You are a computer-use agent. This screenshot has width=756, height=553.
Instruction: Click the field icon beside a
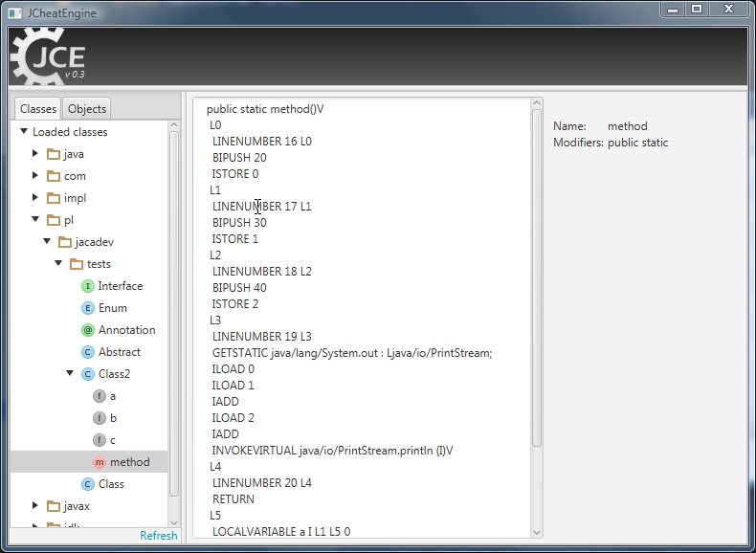100,396
